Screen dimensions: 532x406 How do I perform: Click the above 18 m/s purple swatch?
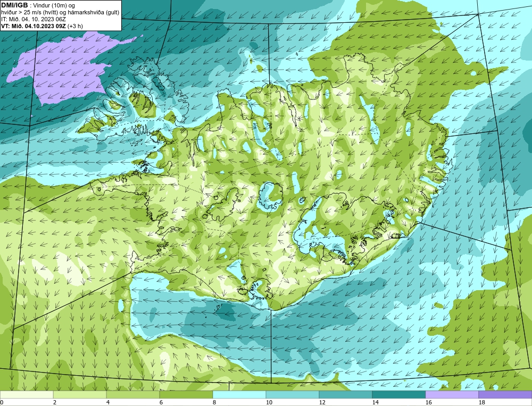(x=505, y=395)
